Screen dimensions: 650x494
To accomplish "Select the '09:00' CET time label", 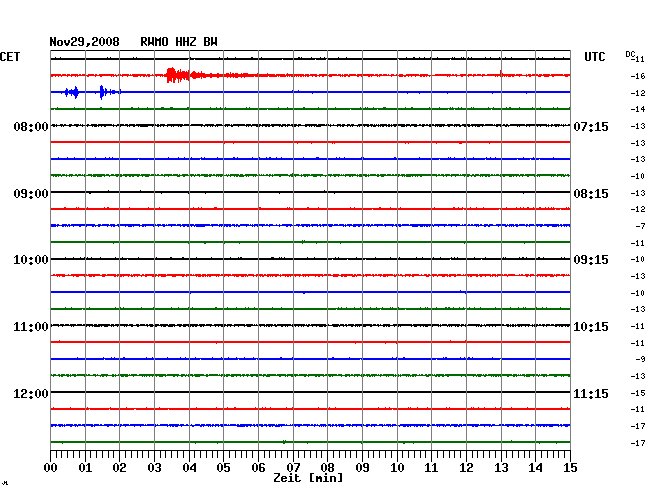I will [31, 194].
